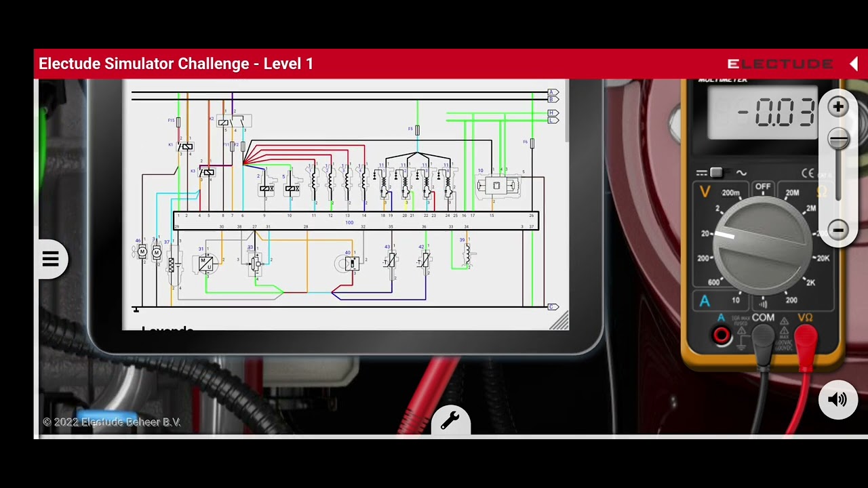Screen dimensions: 868x488
Task: Click the white back arrow in the header
Action: (854, 64)
